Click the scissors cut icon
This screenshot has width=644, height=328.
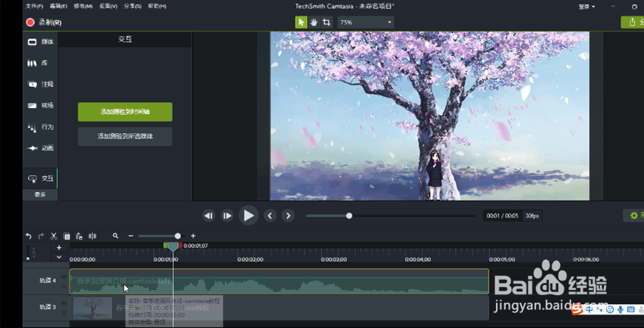click(x=54, y=236)
